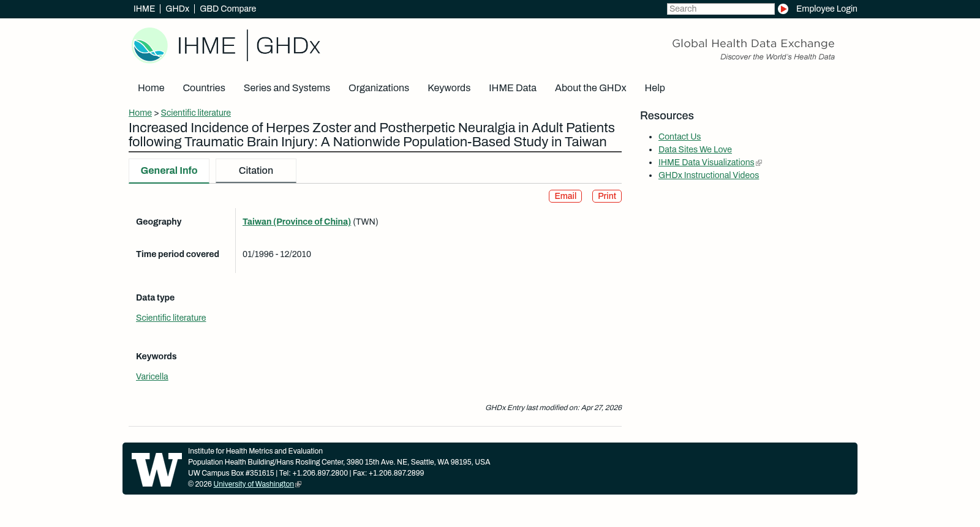The image size is (980, 527).
Task: Open the IHME Data menu
Action: (x=513, y=88)
